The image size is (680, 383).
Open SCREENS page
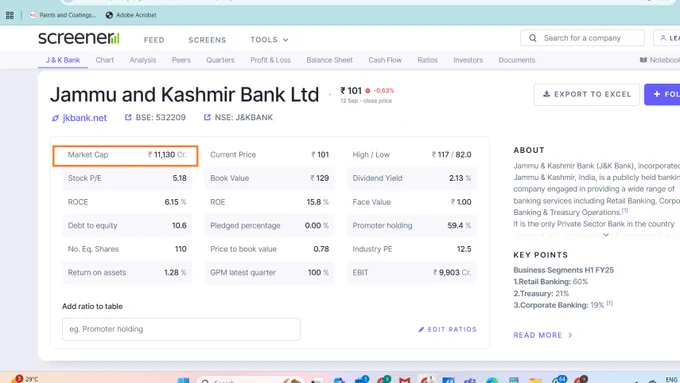click(x=207, y=40)
